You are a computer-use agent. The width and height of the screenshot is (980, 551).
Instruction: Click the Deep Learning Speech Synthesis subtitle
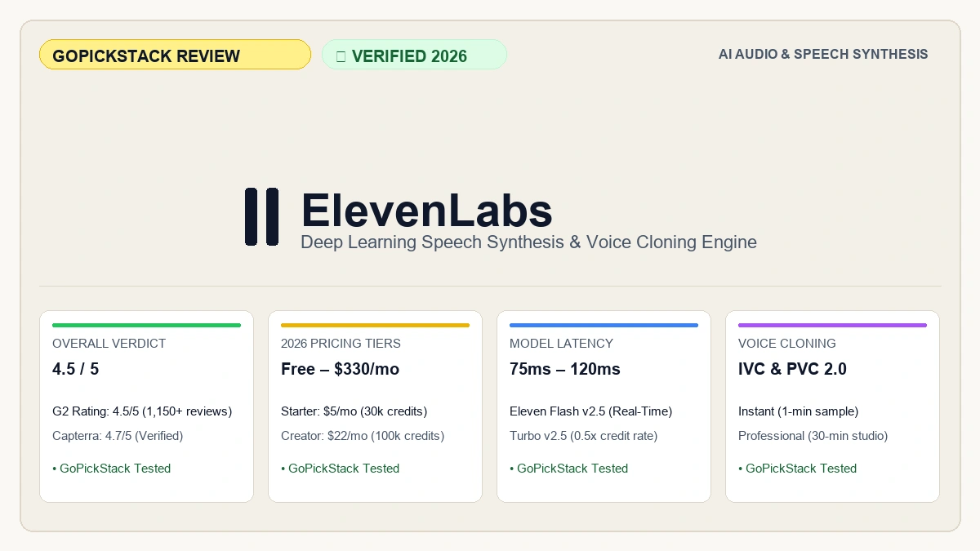tap(528, 242)
